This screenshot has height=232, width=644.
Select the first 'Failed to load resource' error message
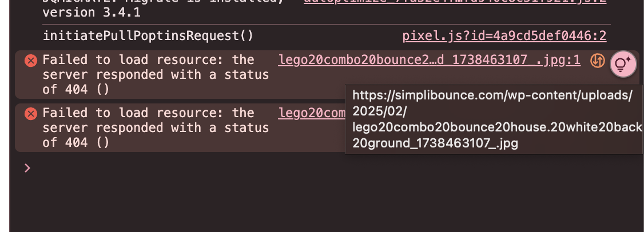click(156, 75)
